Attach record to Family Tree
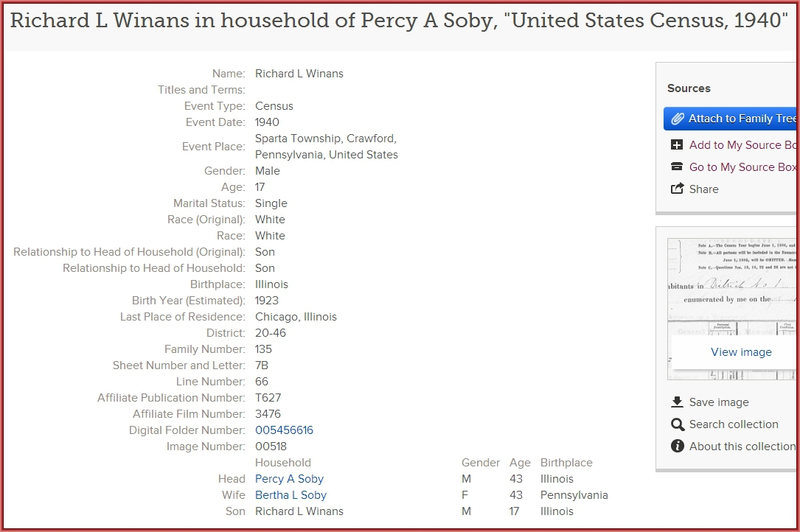The image size is (800, 532). click(730, 119)
